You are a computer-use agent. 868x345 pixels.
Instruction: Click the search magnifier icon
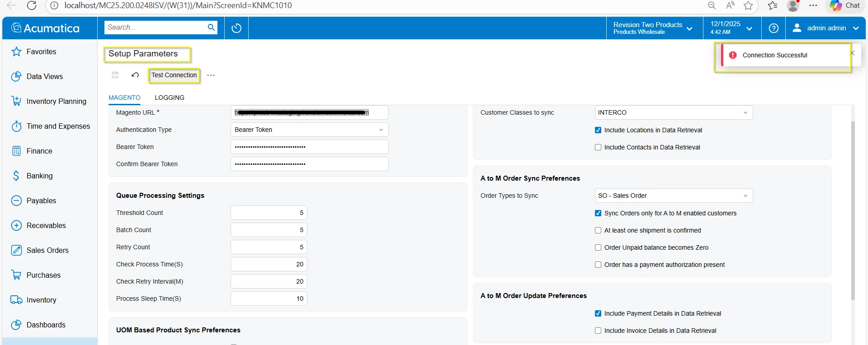pos(211,28)
